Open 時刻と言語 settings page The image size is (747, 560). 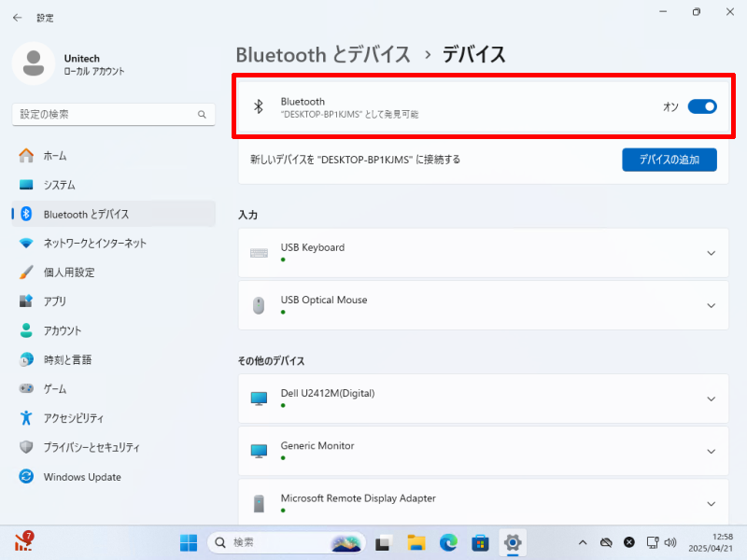[113, 360]
